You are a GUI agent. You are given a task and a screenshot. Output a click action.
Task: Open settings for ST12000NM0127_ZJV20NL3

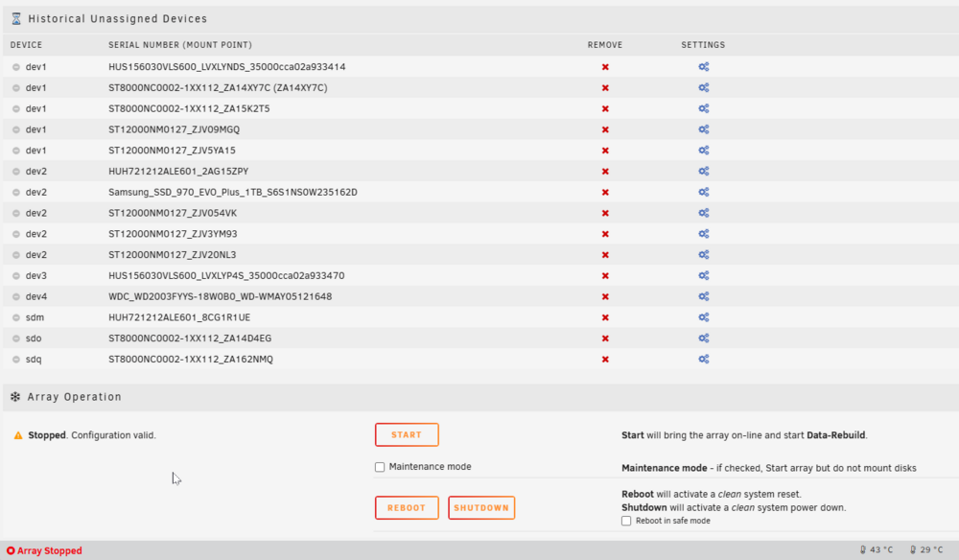tap(703, 254)
